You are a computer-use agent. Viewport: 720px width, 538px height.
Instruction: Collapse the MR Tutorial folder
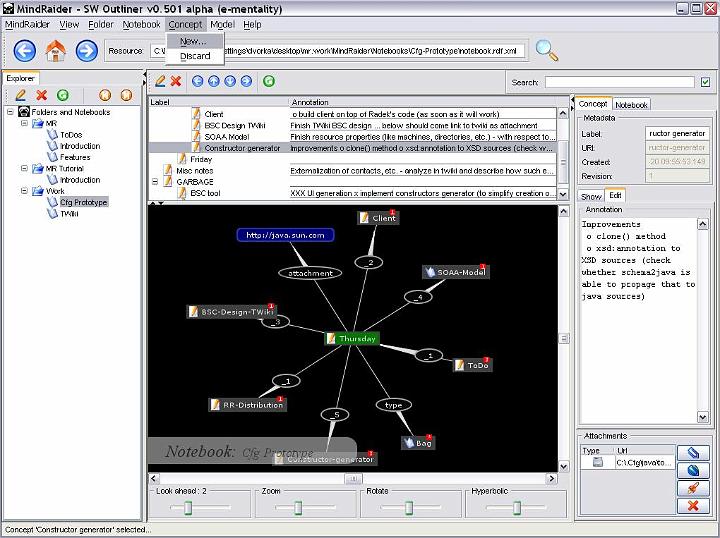click(24, 168)
